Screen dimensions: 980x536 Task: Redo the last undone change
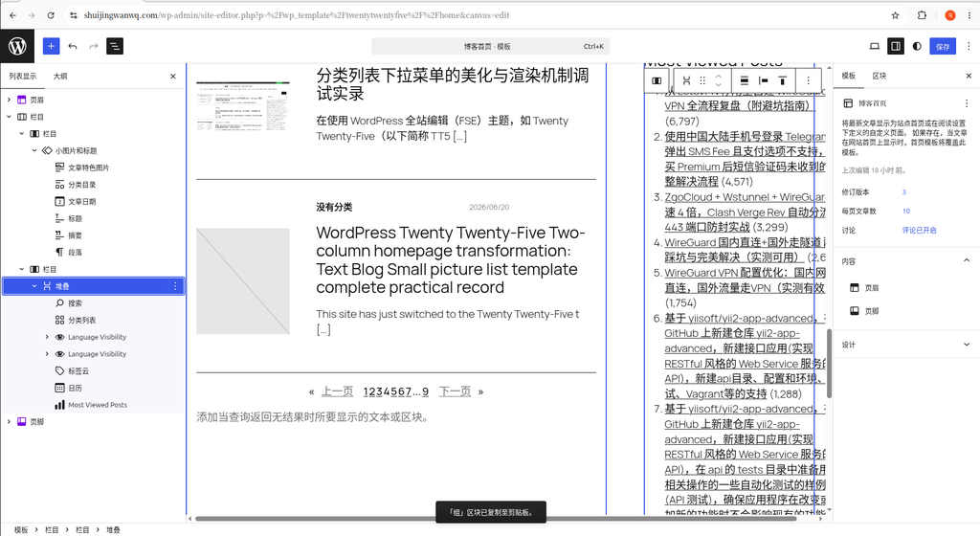pos(94,46)
